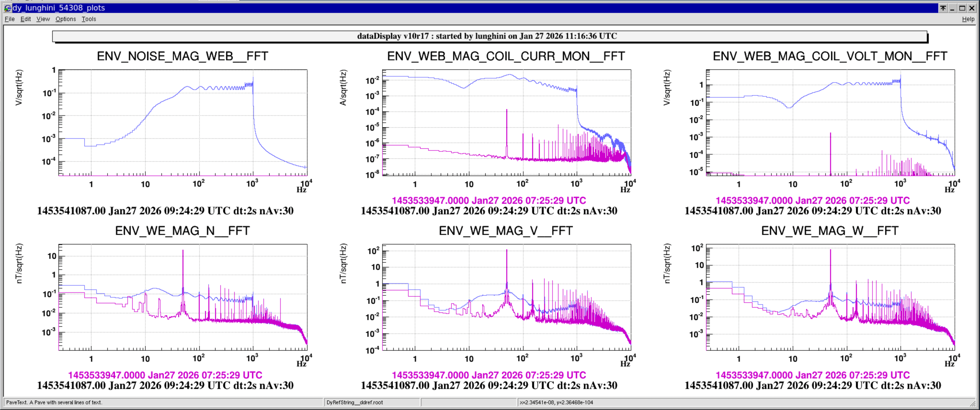Select the ENV_WEB_MAG_COIL_CURR_MON__FFT plot title
This screenshot has height=410, width=980.
click(506, 56)
